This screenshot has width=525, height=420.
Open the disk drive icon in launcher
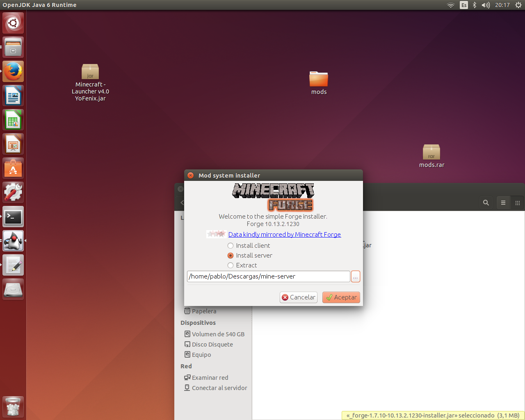(x=13, y=289)
